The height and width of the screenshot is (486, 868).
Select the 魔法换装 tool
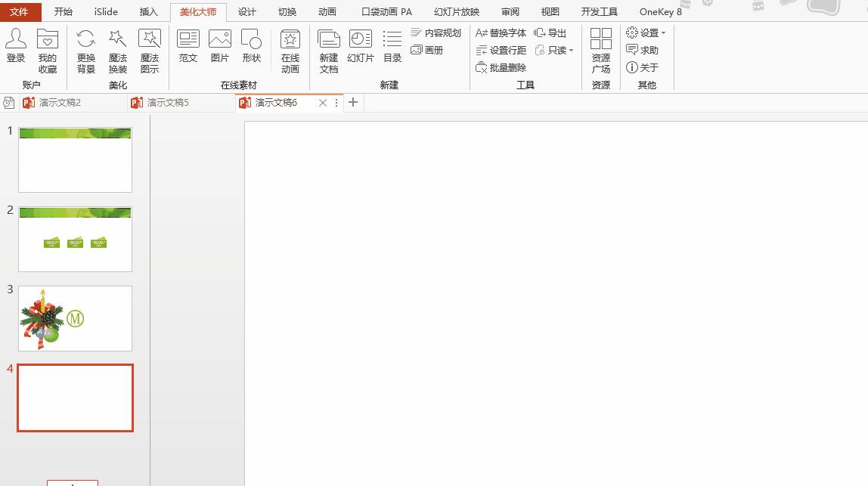click(x=117, y=51)
